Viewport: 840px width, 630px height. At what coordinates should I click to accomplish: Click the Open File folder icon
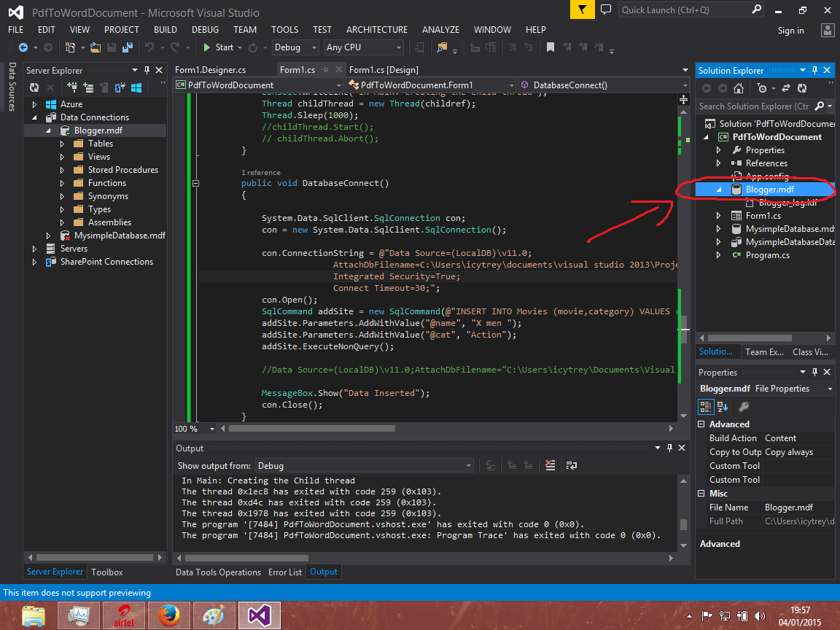click(96, 47)
